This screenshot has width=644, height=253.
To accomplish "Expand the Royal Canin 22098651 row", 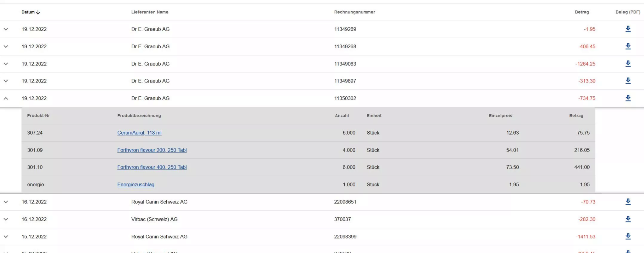I will 6,202.
